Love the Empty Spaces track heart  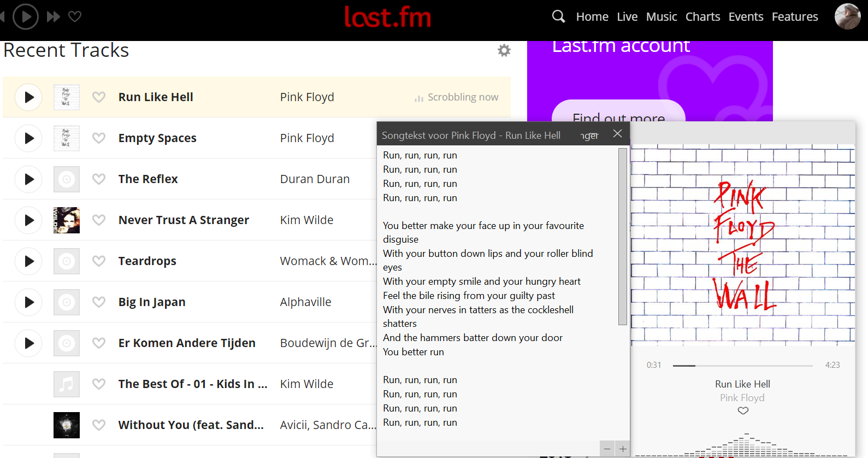point(99,138)
